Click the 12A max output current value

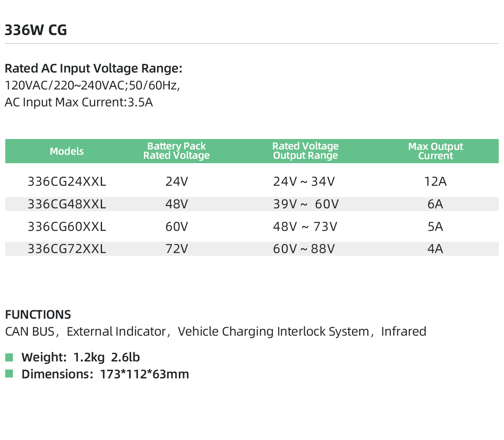coord(435,182)
